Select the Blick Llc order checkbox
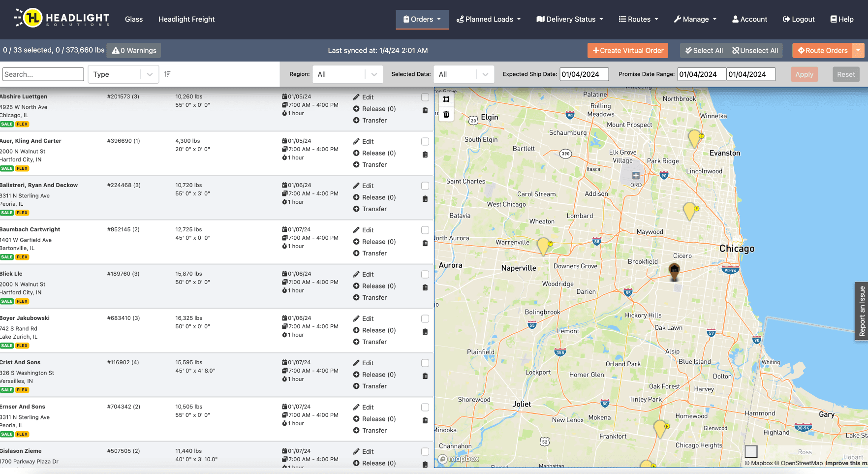 [x=425, y=275]
